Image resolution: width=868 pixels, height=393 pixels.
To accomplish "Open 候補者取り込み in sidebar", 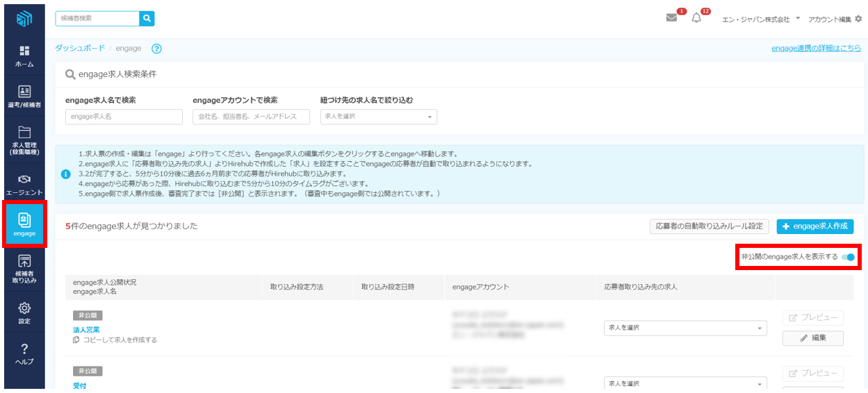I will pyautogui.click(x=24, y=269).
